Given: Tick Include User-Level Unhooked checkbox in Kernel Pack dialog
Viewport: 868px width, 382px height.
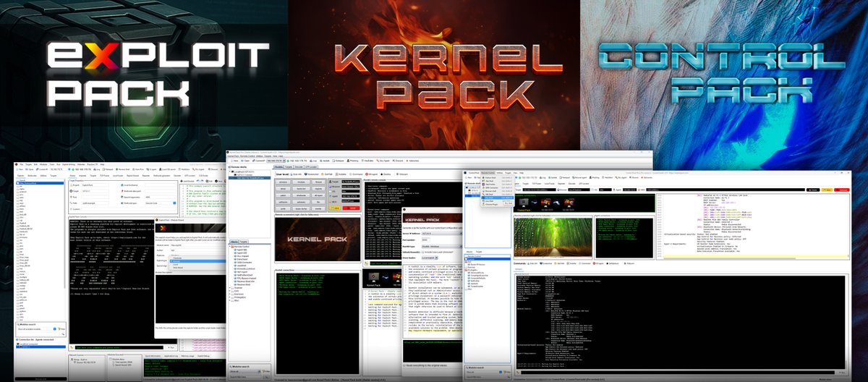Looking at the screenshot, I should point(422,252).
